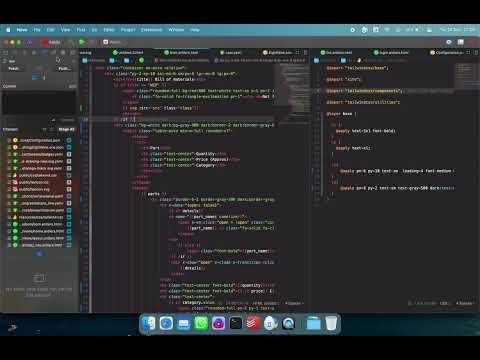Open the Trash in the Dock

click(331, 323)
